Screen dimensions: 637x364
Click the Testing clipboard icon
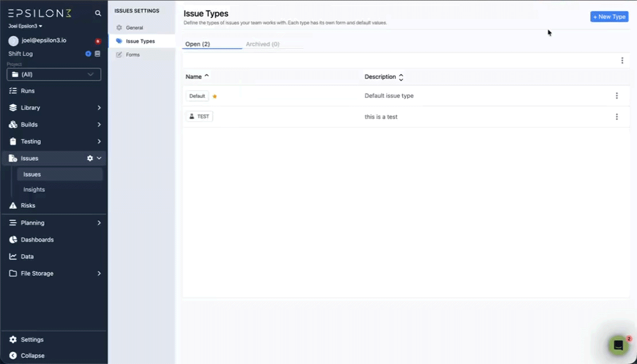(x=13, y=142)
